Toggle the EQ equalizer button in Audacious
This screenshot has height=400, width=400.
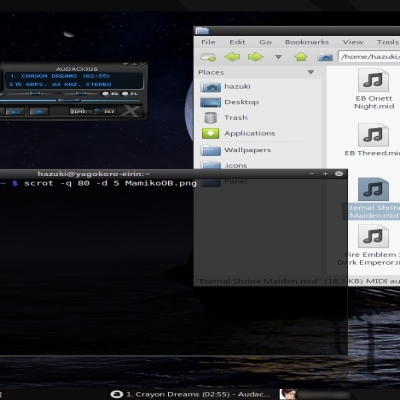point(110,94)
